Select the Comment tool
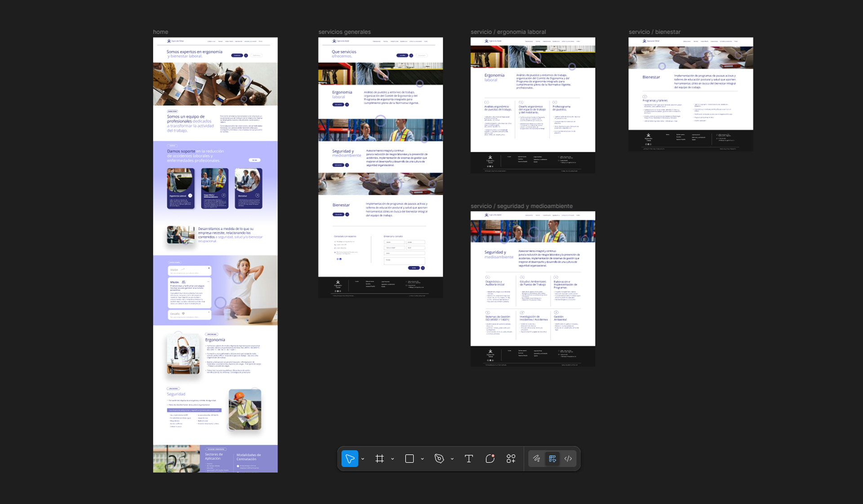This screenshot has height=504, width=863. pyautogui.click(x=490, y=459)
